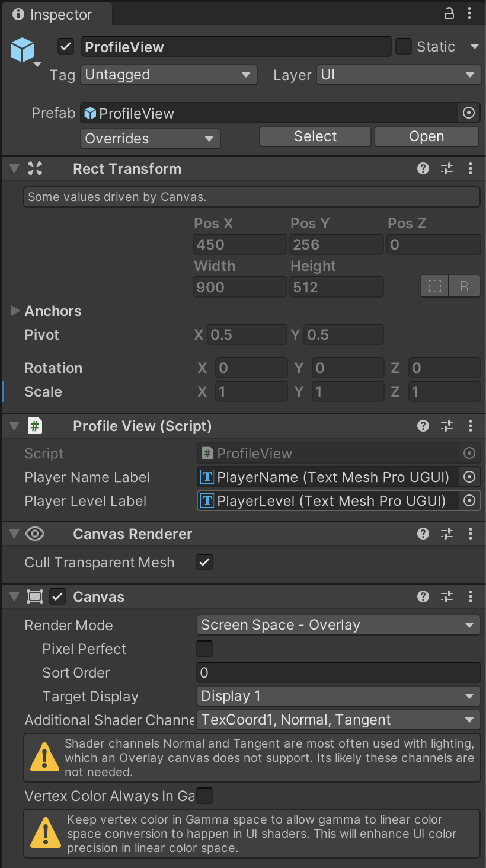Open the Inspector panel options menu
The width and height of the screenshot is (486, 868).
click(x=470, y=13)
